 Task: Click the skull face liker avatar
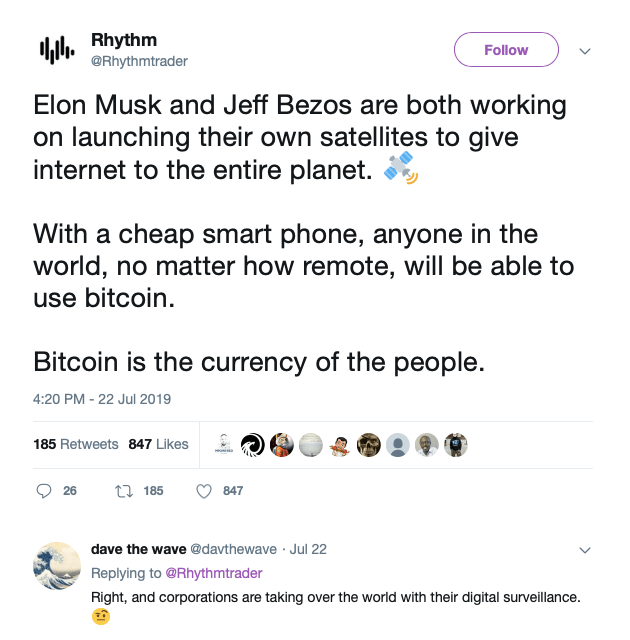(369, 445)
